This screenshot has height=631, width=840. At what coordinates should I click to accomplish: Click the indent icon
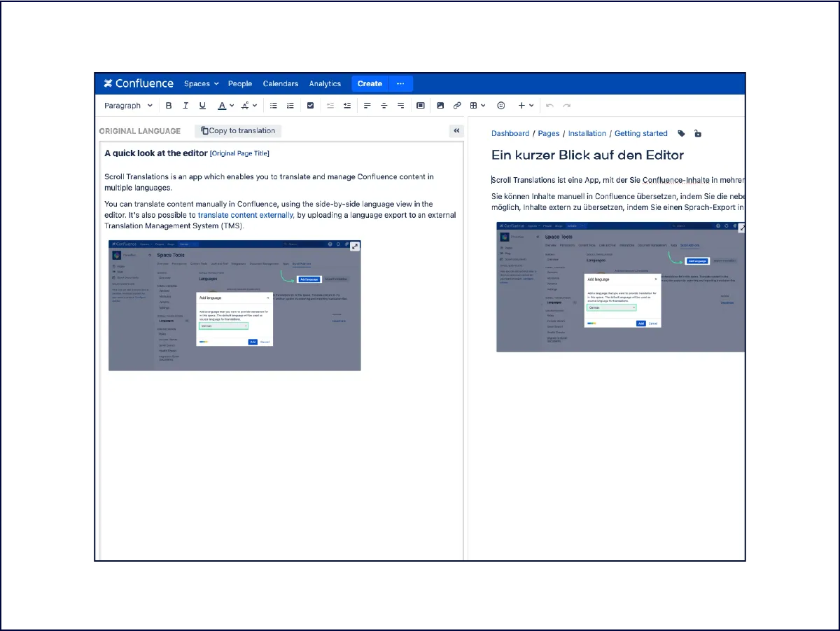(347, 106)
